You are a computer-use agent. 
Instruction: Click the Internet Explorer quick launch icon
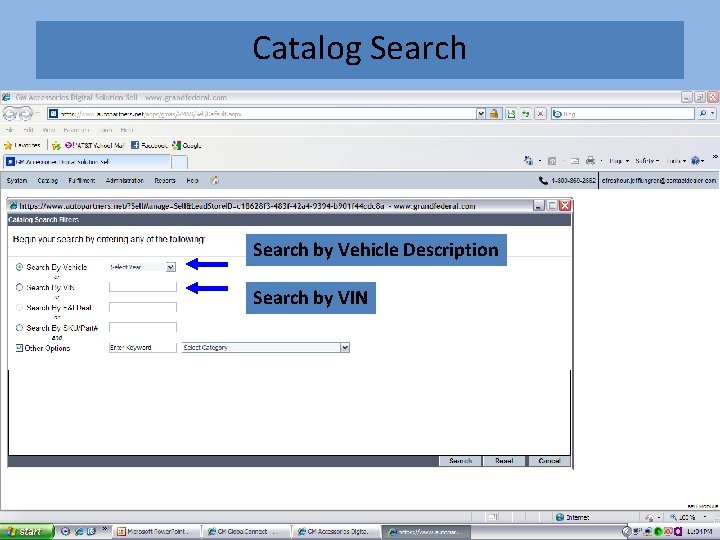[79, 532]
